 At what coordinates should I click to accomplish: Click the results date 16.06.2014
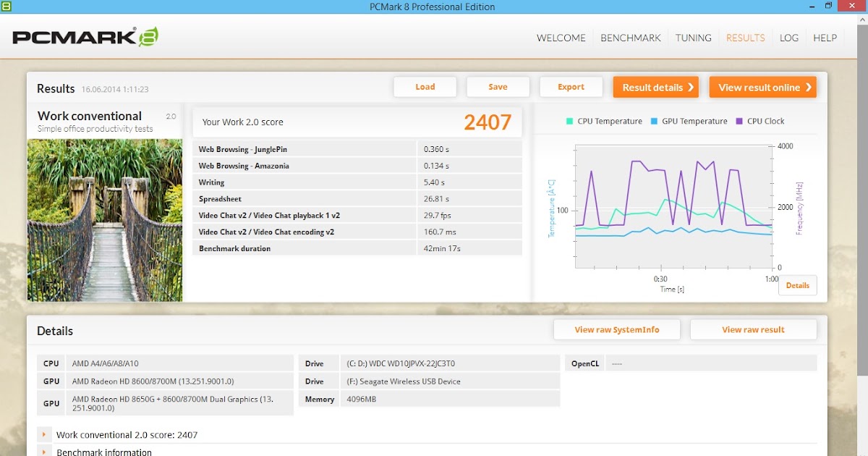point(115,90)
